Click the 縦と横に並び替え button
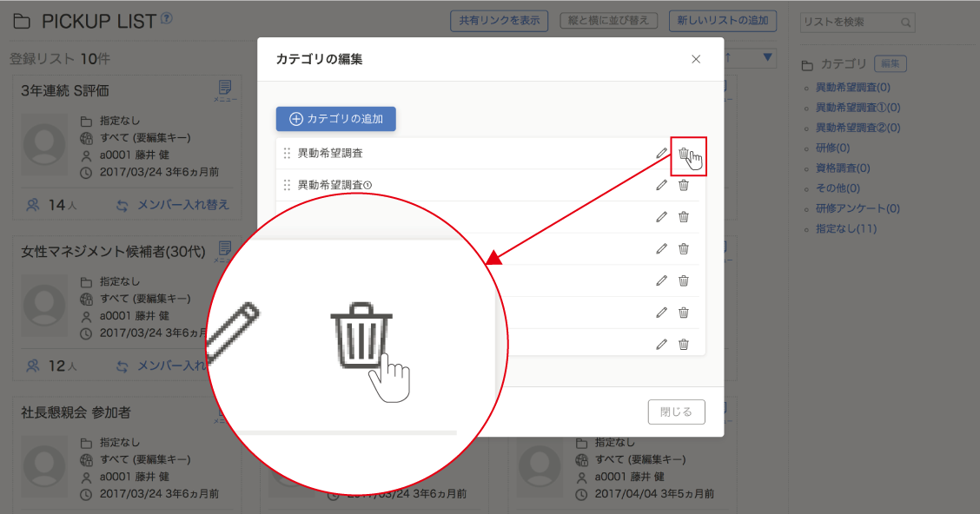 (x=608, y=21)
